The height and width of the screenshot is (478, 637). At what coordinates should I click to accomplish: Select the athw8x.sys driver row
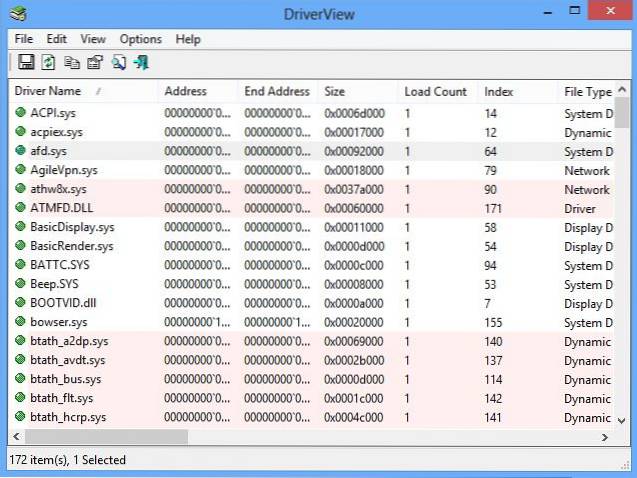click(x=58, y=189)
